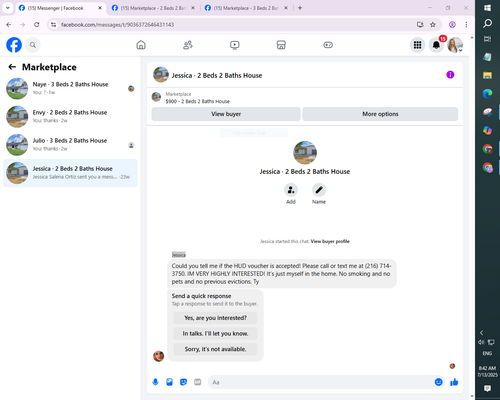
Task: Reload the page
Action: 37,24
